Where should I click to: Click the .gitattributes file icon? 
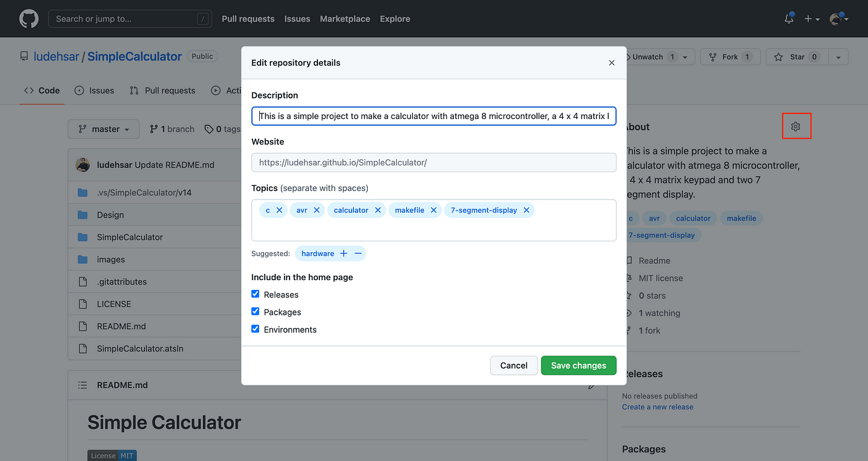(x=83, y=281)
